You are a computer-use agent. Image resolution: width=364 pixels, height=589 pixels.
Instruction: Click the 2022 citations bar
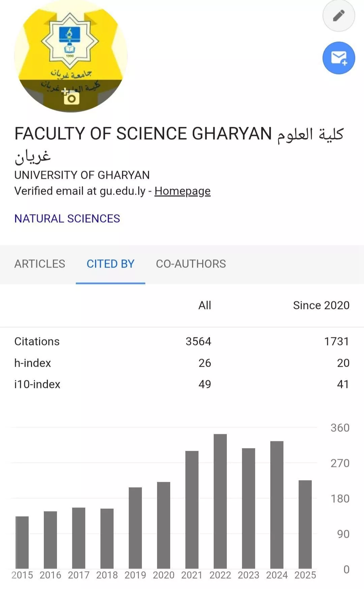(220, 501)
